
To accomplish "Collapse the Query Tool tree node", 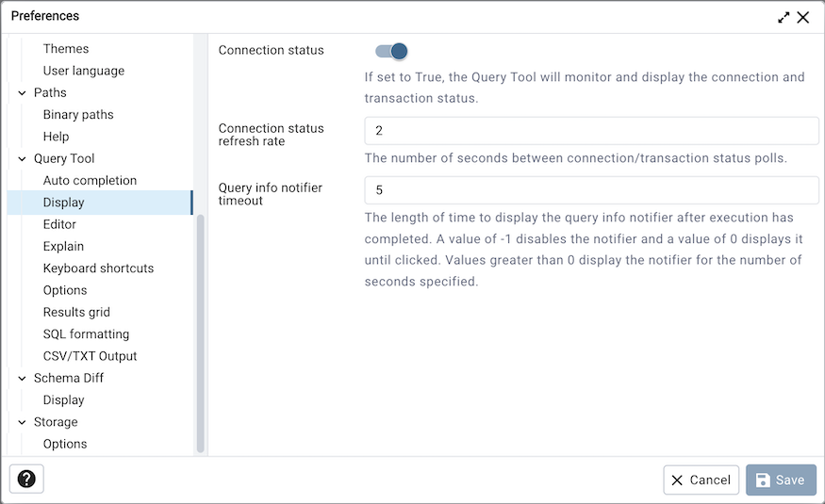I will (x=22, y=158).
